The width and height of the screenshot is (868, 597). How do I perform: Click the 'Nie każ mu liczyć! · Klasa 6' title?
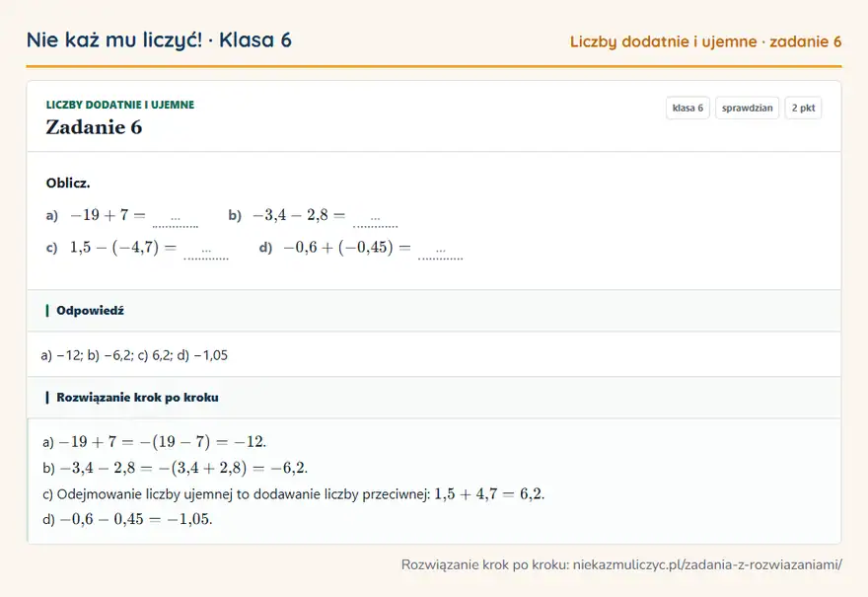click(x=159, y=39)
